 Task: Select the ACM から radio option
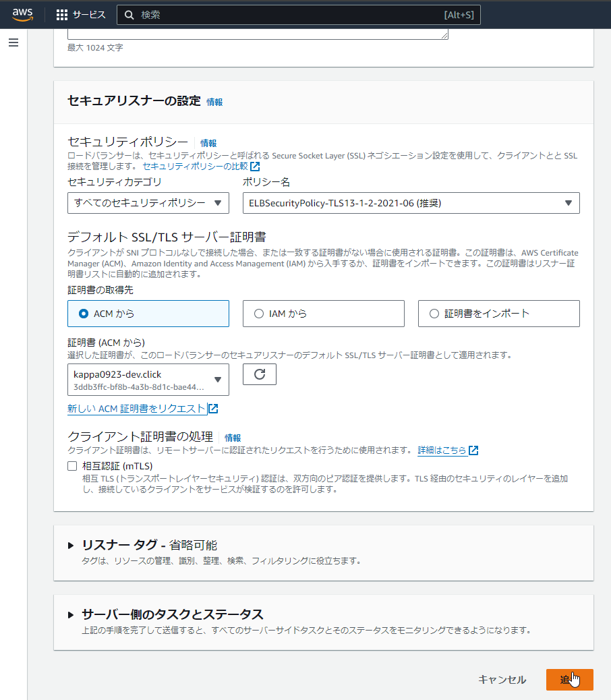pyautogui.click(x=148, y=314)
